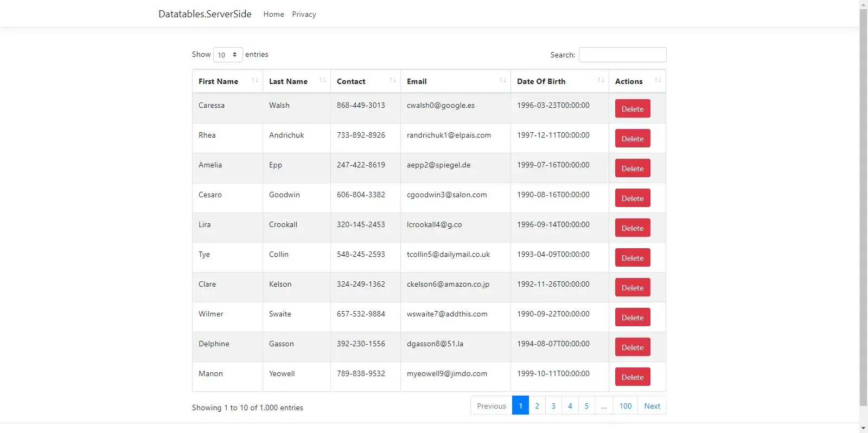Screen dimensions: 868x433
Task: Jump to page 100 in pagination
Action: coord(625,406)
